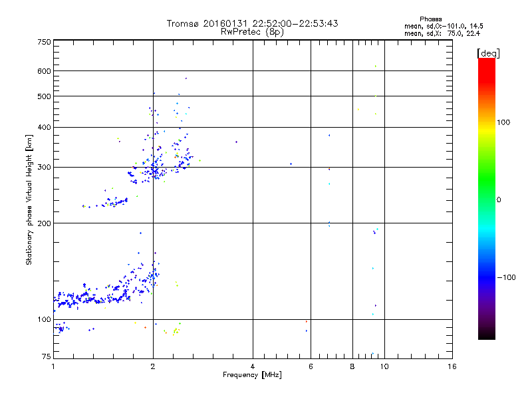Click the y-axis tick label '200'
The image size is (532, 399).
[x=44, y=223]
